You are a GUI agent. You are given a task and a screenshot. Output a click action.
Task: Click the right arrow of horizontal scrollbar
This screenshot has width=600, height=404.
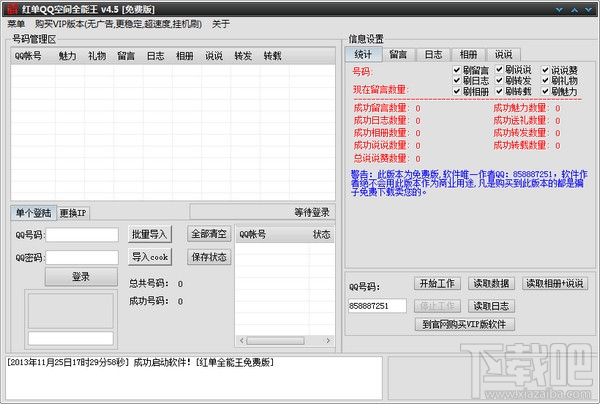(x=328, y=340)
